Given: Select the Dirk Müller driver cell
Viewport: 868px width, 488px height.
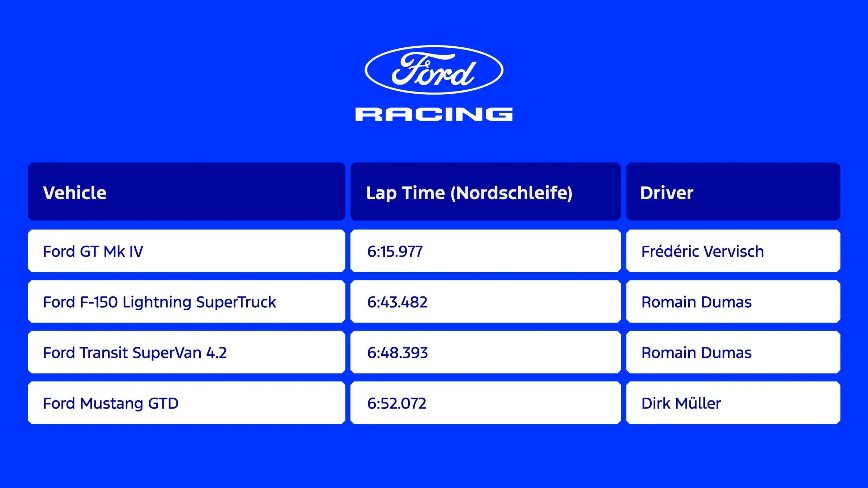Looking at the screenshot, I should click(x=681, y=403).
